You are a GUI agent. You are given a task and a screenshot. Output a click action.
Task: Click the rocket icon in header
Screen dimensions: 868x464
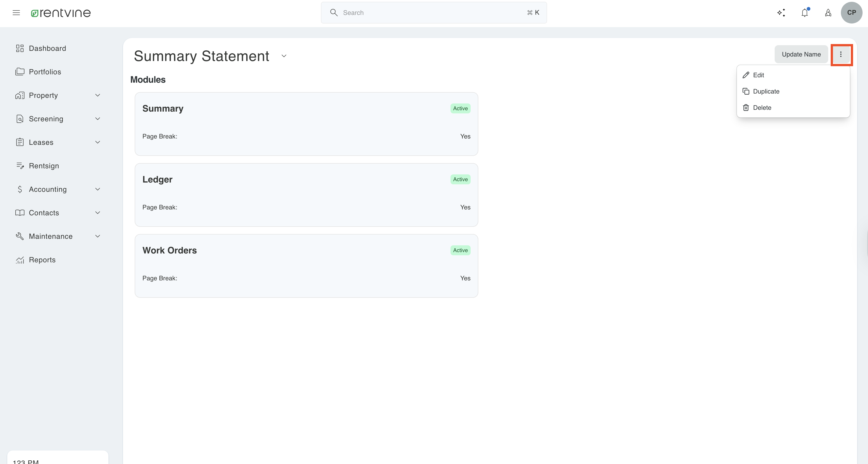tap(828, 13)
